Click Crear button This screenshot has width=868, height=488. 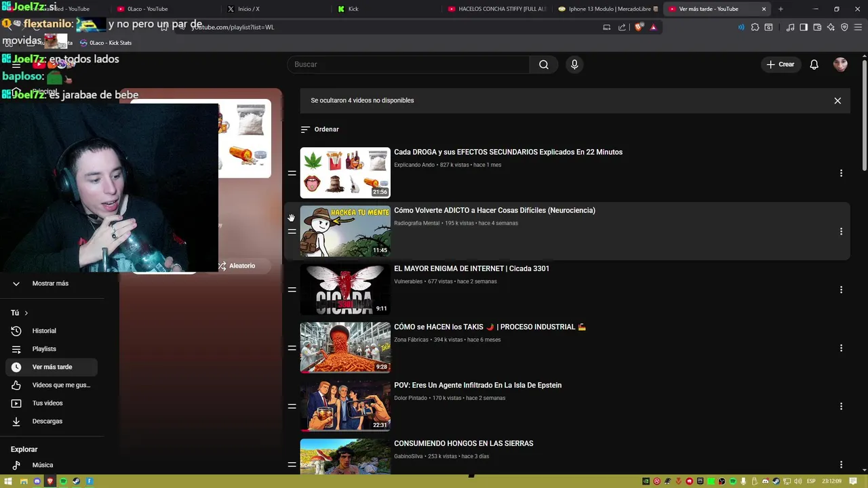tap(781, 64)
